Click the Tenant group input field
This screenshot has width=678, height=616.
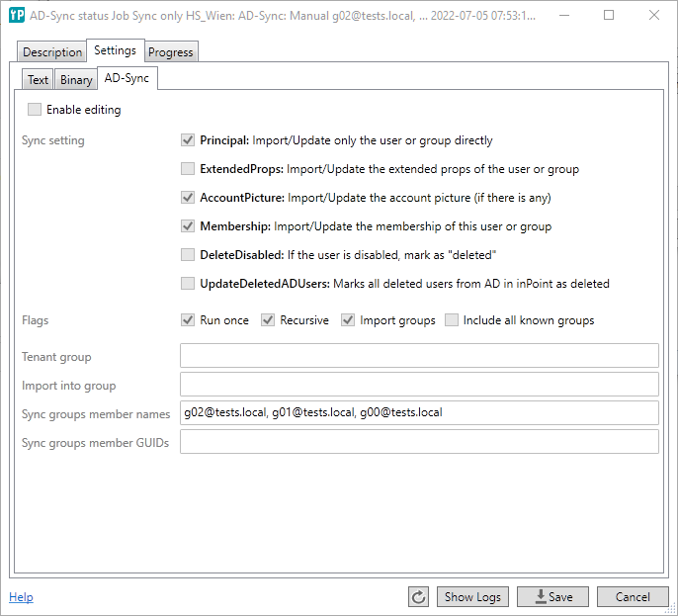pos(419,356)
